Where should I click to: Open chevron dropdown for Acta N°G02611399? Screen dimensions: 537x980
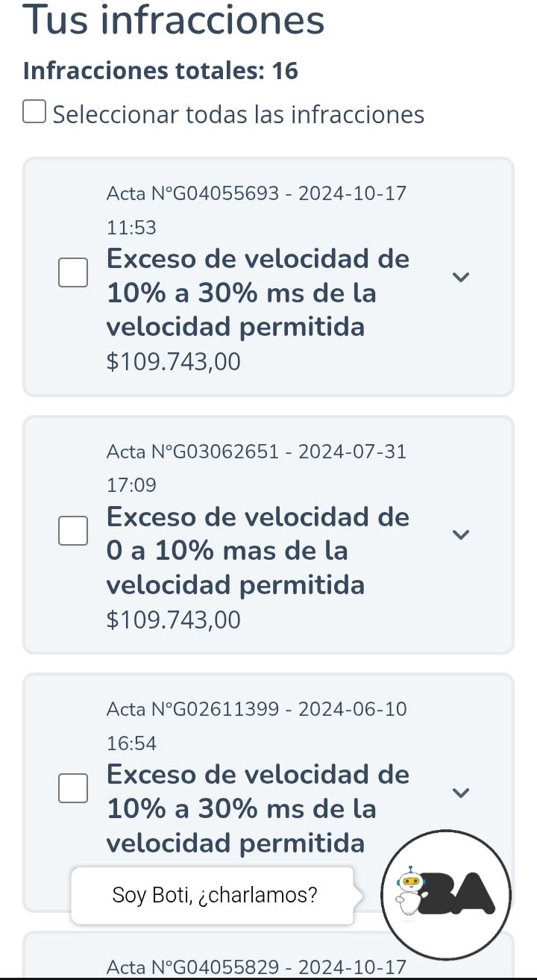point(462,793)
